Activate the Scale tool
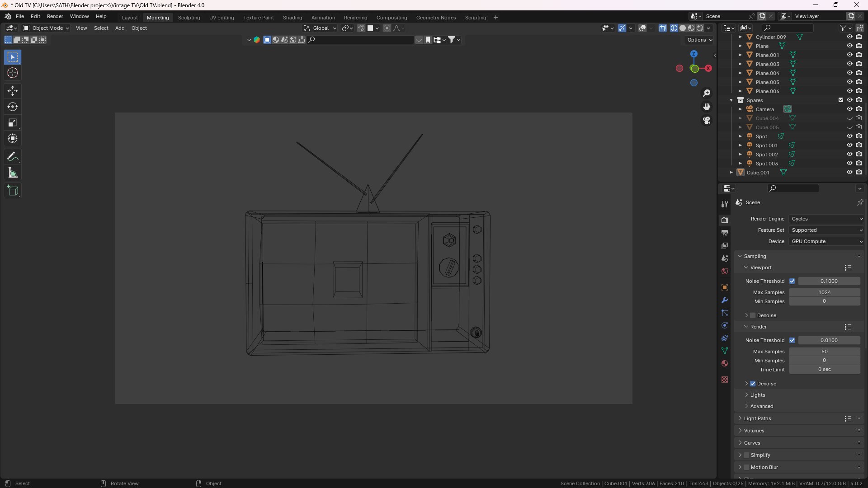Viewport: 868px width, 488px height. pyautogui.click(x=13, y=123)
